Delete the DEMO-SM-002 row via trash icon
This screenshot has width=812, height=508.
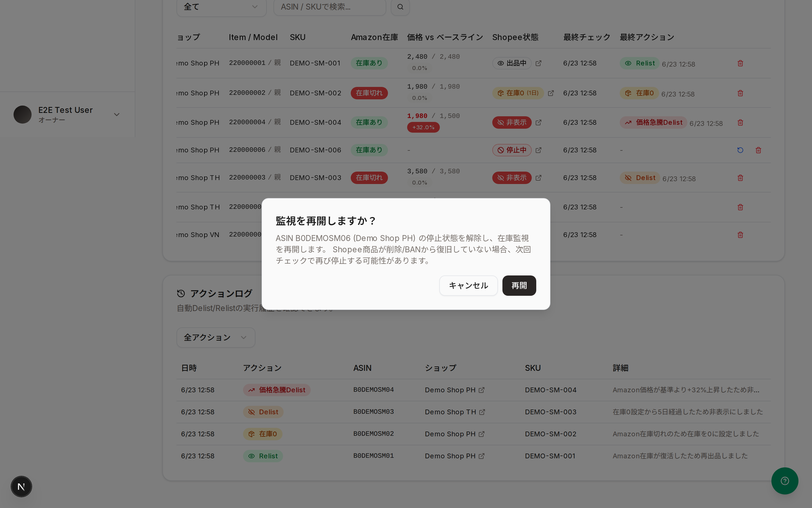[740, 93]
